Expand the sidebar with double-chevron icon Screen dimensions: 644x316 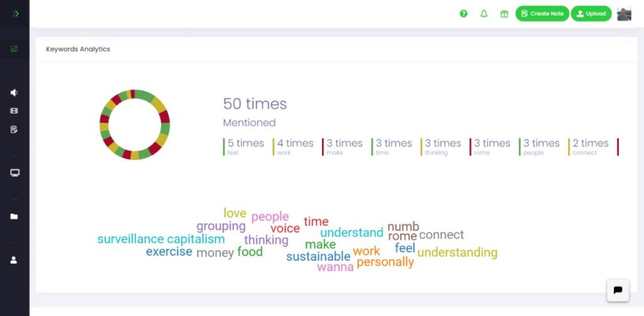coord(15,14)
